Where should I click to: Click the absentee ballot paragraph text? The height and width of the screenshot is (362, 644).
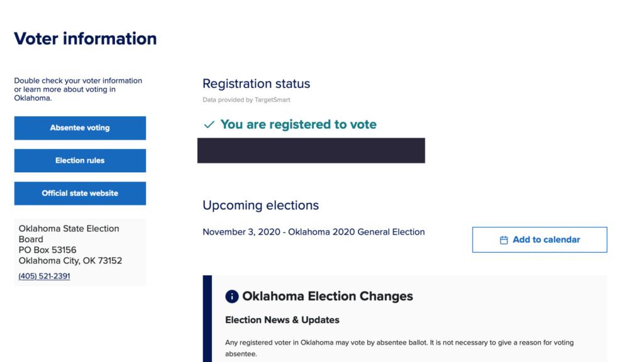point(399,348)
